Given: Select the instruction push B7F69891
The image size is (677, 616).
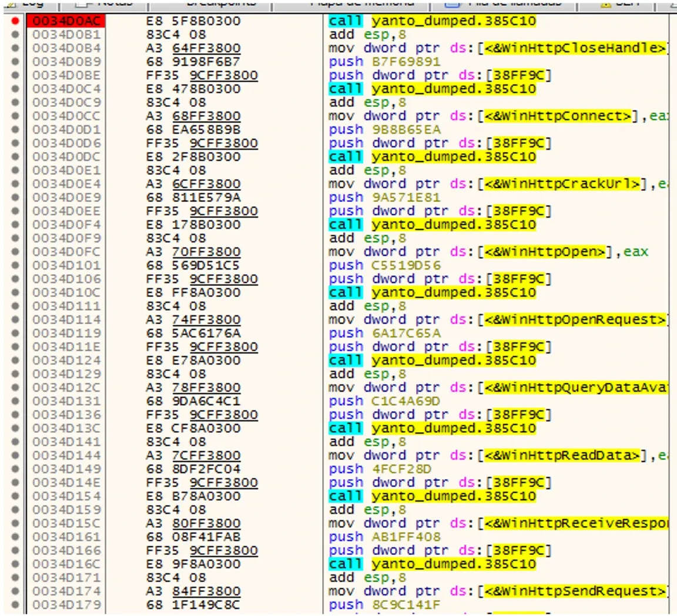Looking at the screenshot, I should (385, 62).
